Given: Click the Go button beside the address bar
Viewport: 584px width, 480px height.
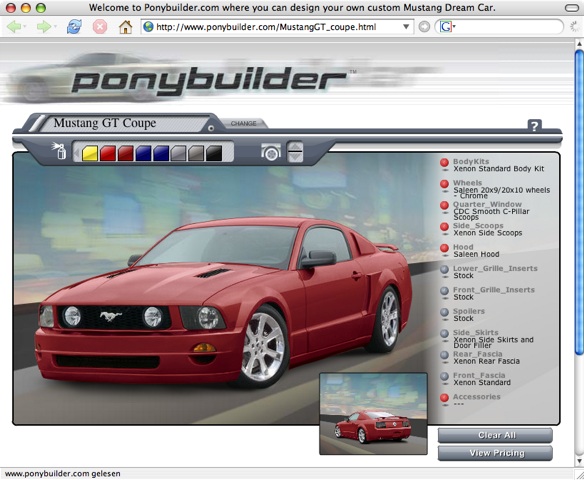Looking at the screenshot, I should (x=424, y=27).
